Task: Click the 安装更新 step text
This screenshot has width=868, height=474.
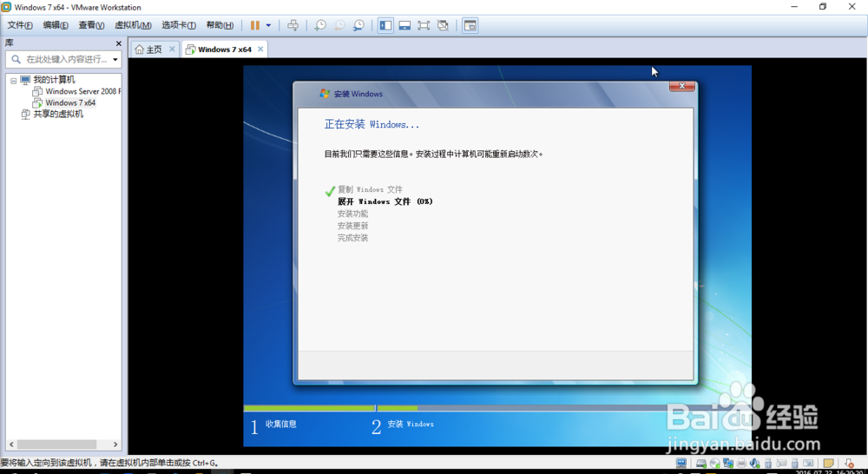Action: point(352,226)
